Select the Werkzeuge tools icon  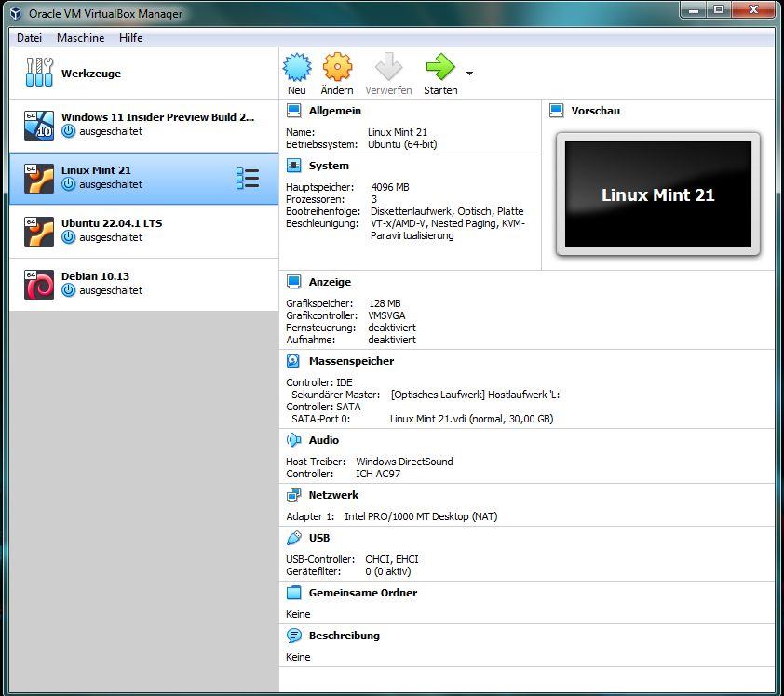[x=39, y=73]
